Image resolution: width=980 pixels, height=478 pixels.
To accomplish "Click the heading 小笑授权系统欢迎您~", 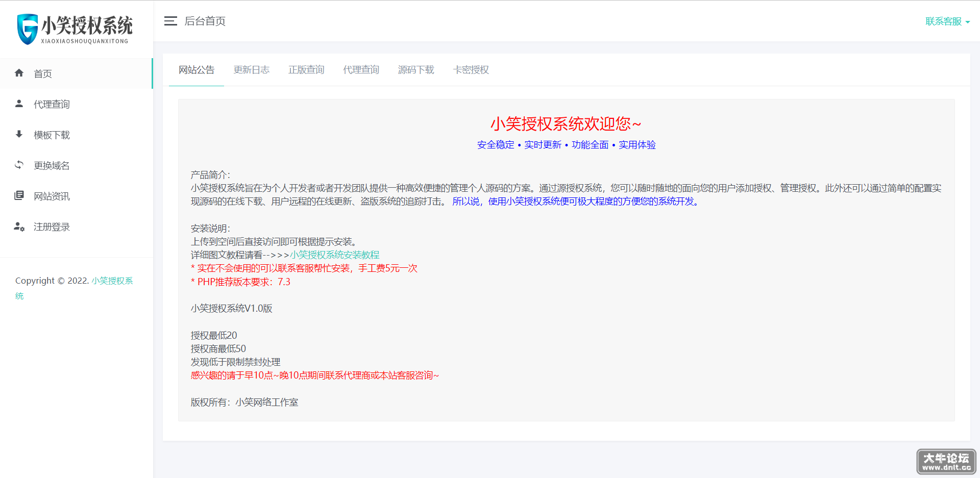I will click(566, 123).
